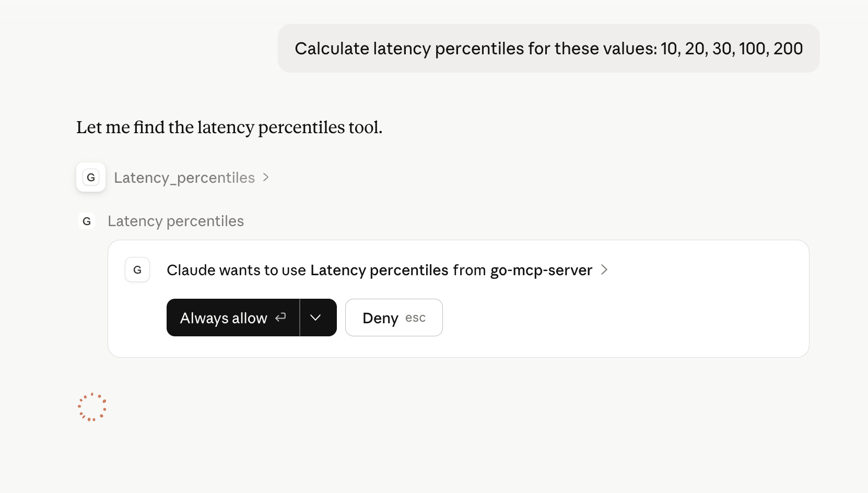Viewport: 868px width, 493px height.
Task: Expand the go-mcp-server permission request details
Action: point(604,270)
